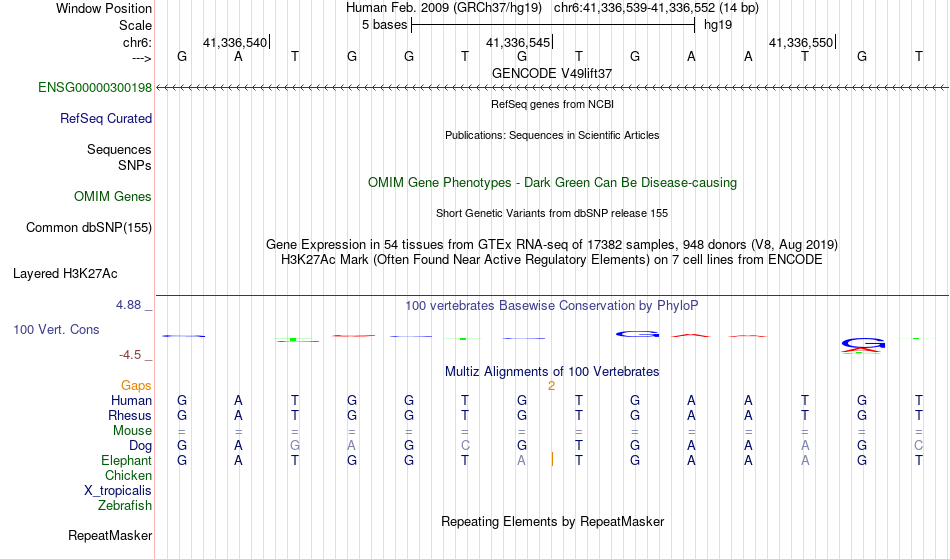The height and width of the screenshot is (559, 950).
Task: Click the dark red H3K27Ac signal line
Action: tap(552, 296)
